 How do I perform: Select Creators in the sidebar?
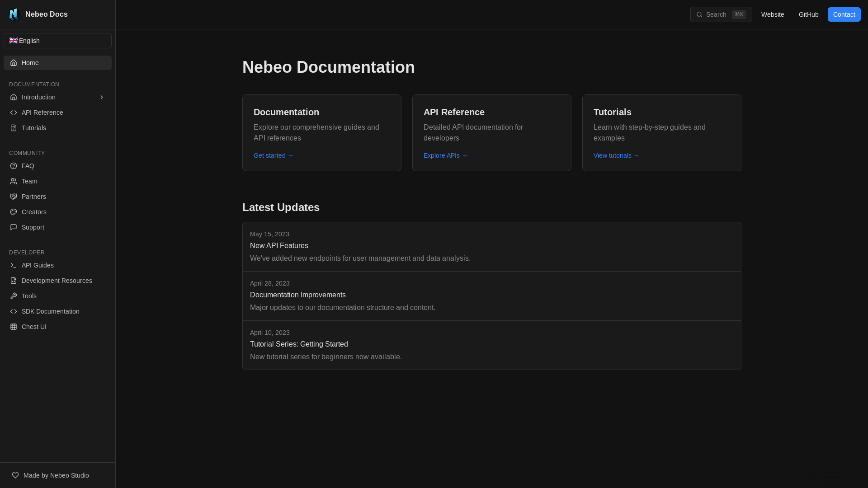(x=57, y=212)
